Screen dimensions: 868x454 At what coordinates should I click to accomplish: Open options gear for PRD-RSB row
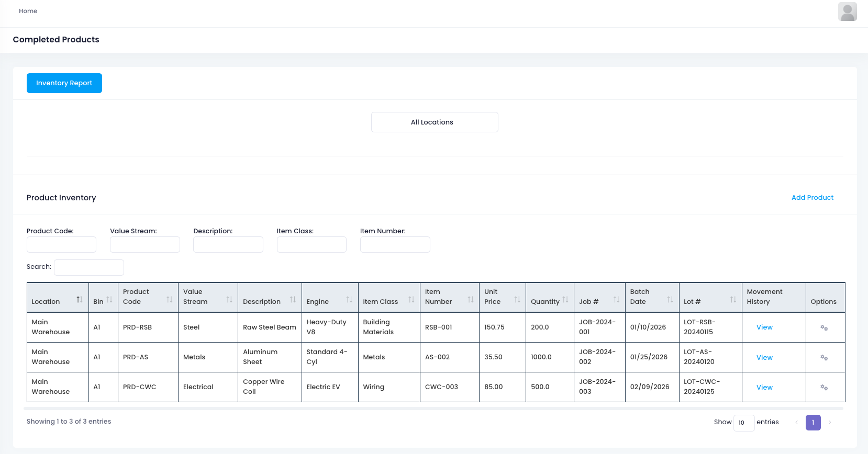[x=824, y=328]
